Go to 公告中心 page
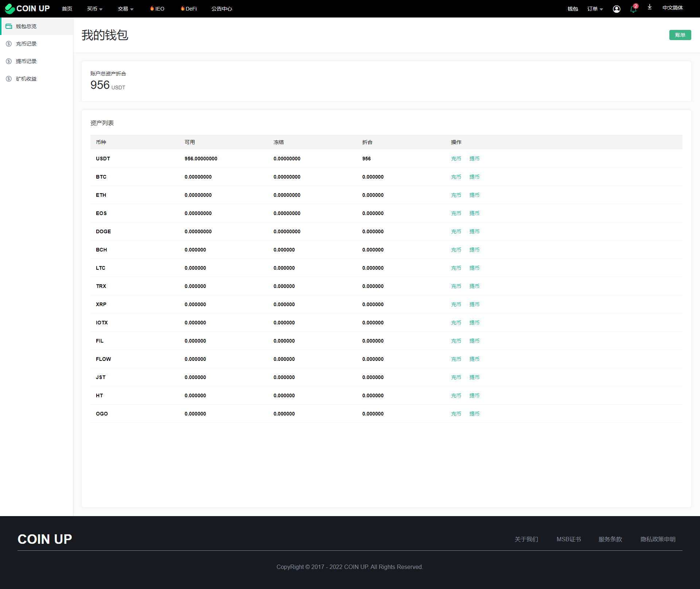 (222, 9)
